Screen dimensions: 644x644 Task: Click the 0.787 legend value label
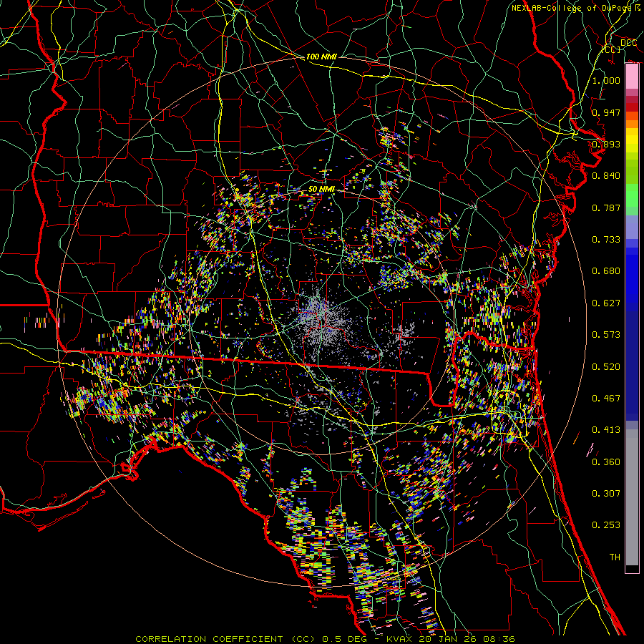pyautogui.click(x=606, y=208)
